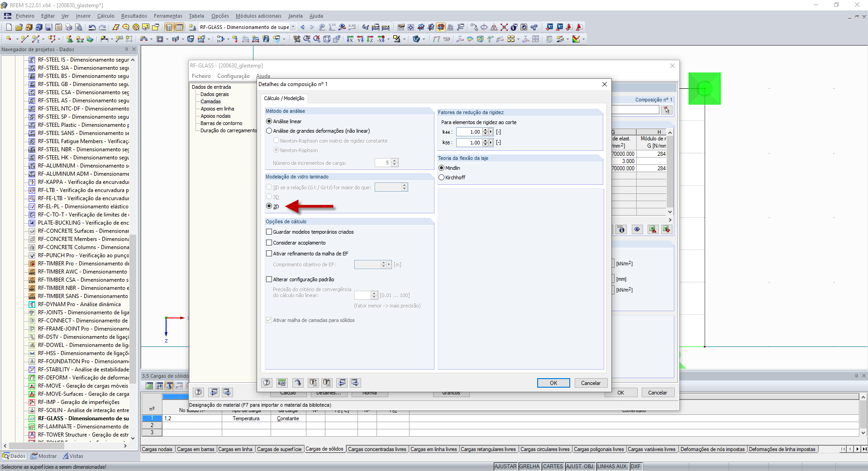The height and width of the screenshot is (471, 868).
Task: Enable Ativar refinamento da malha de EF
Action: click(x=307, y=254)
